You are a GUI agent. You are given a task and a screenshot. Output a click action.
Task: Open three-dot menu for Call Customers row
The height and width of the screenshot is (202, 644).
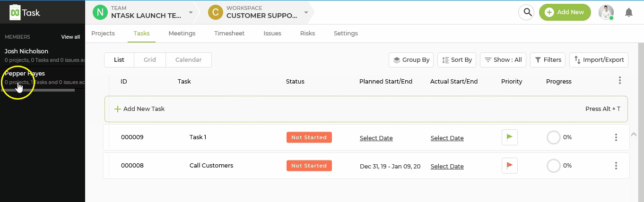(616, 166)
